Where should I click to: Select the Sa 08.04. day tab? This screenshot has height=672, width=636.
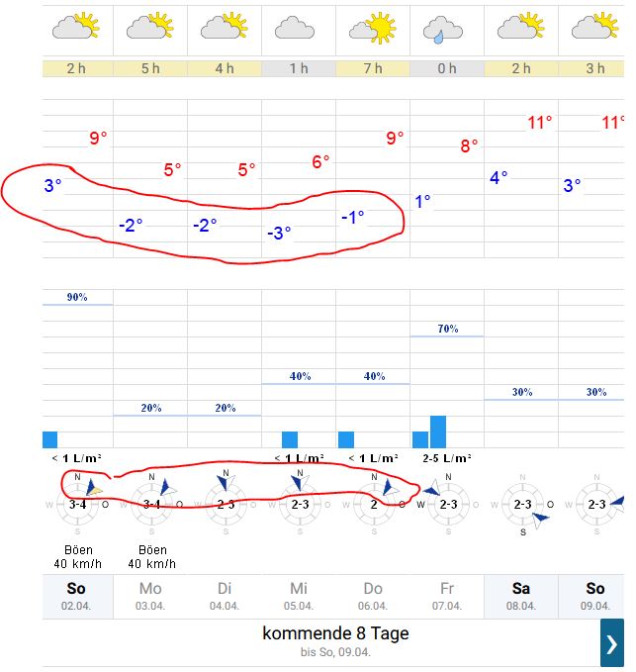click(x=522, y=596)
